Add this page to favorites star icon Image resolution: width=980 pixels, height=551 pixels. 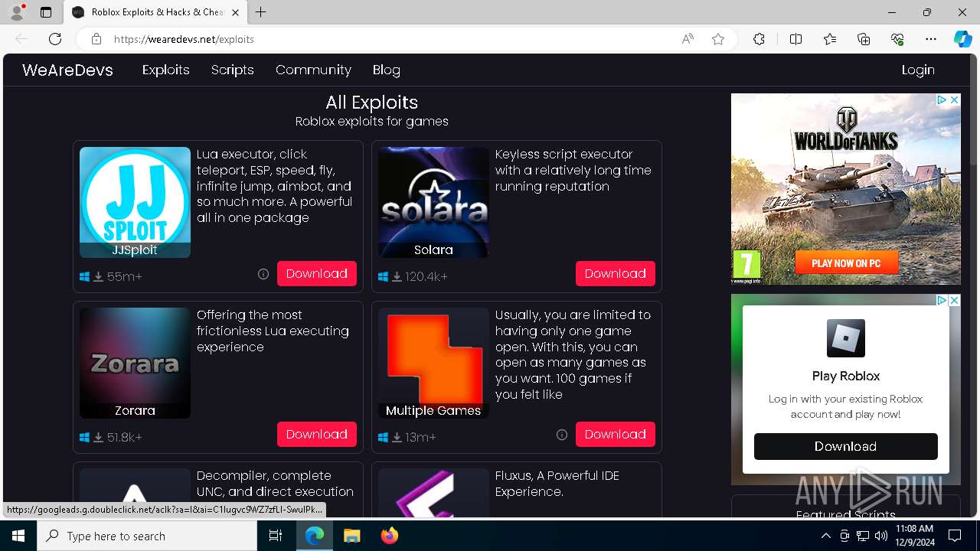point(718,39)
